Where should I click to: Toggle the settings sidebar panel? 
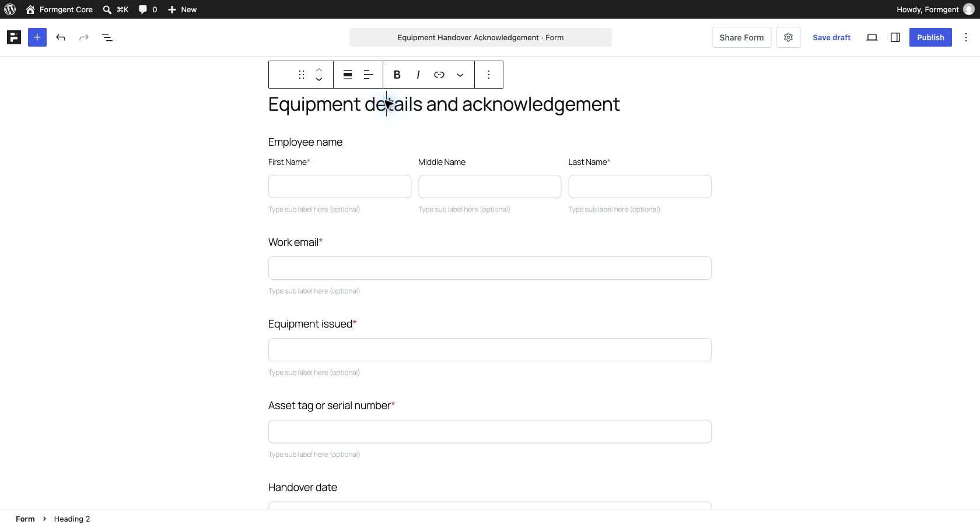(895, 37)
